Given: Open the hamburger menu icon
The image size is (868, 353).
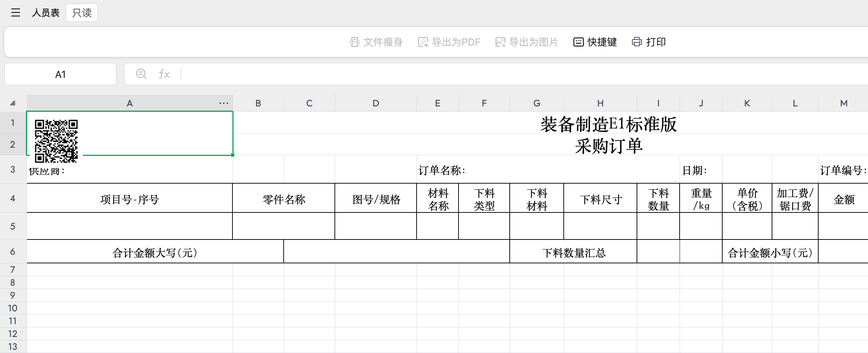Looking at the screenshot, I should (16, 13).
